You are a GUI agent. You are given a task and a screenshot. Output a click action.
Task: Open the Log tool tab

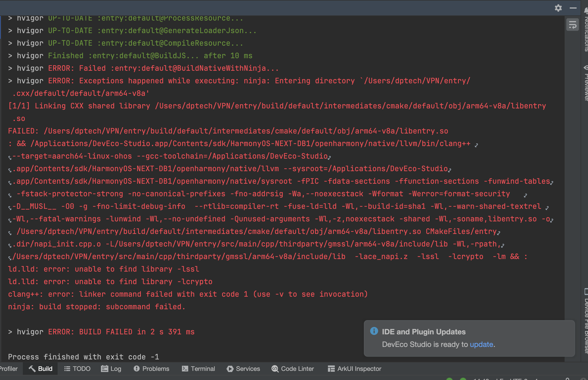(x=111, y=369)
